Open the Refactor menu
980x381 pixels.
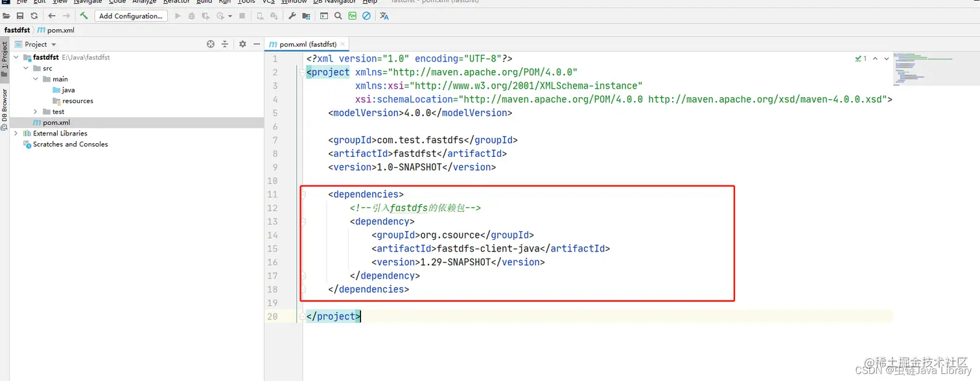pyautogui.click(x=176, y=2)
